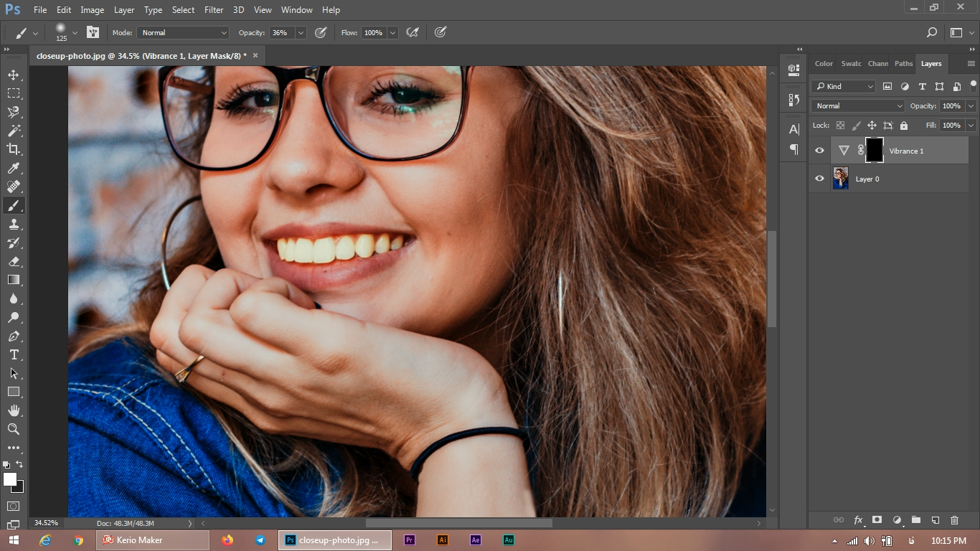Toggle filter for type layers
This screenshot has width=980, height=551.
pyautogui.click(x=922, y=86)
